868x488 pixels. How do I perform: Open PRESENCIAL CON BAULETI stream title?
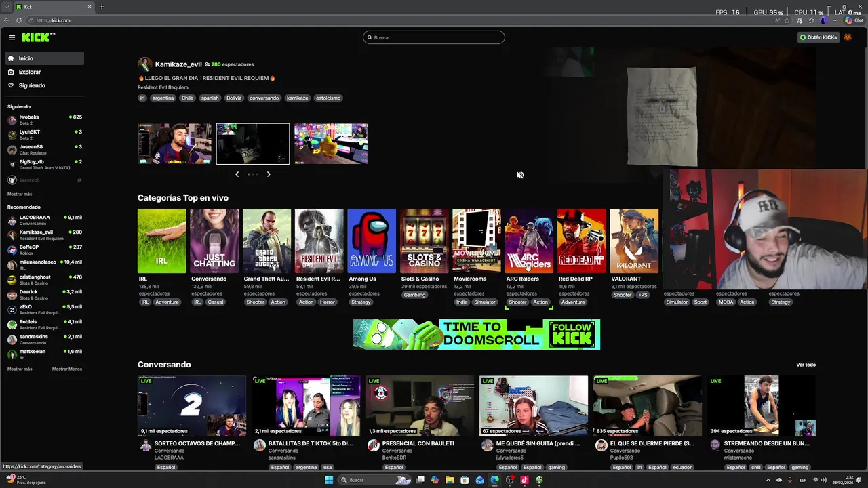(418, 443)
